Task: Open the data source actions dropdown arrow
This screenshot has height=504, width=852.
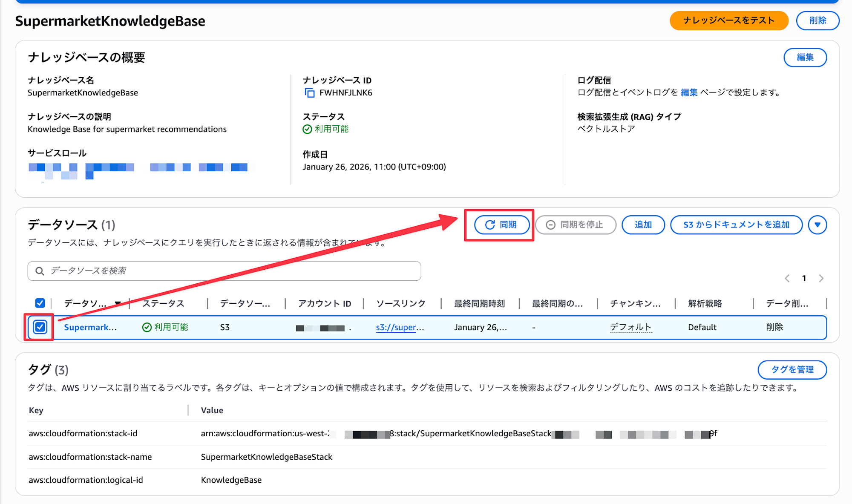Action: (817, 225)
